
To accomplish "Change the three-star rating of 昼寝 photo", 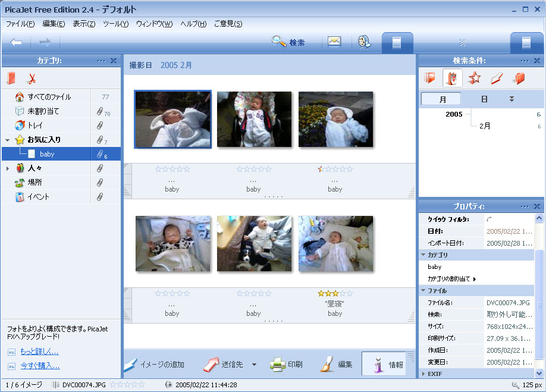I will 335,293.
